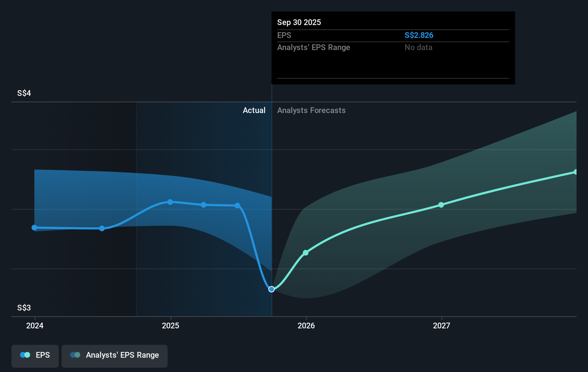The height and width of the screenshot is (372, 588).
Task: Toggle the Analysts' EPS Range legend button
Action: click(114, 356)
